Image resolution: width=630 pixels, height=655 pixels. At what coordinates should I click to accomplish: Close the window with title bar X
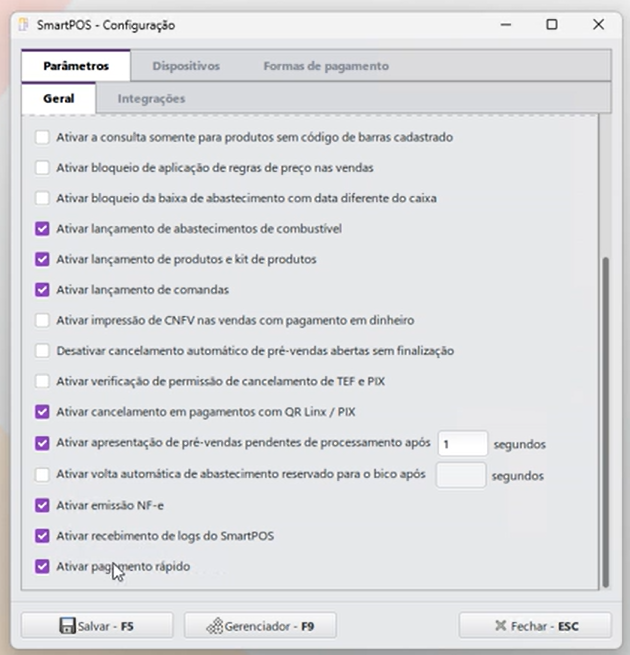[598, 25]
